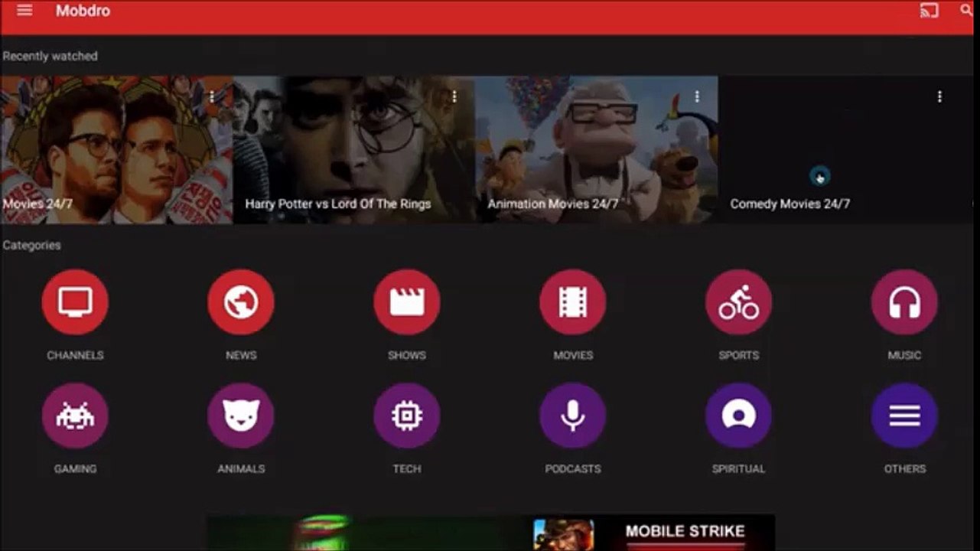Click the PODCASTS label
The image size is (980, 551).
573,468
